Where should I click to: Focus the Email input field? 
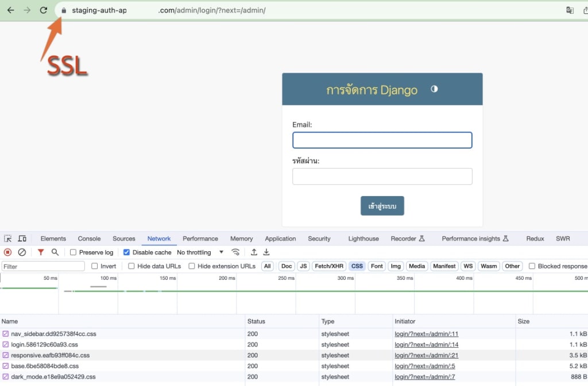pos(382,140)
